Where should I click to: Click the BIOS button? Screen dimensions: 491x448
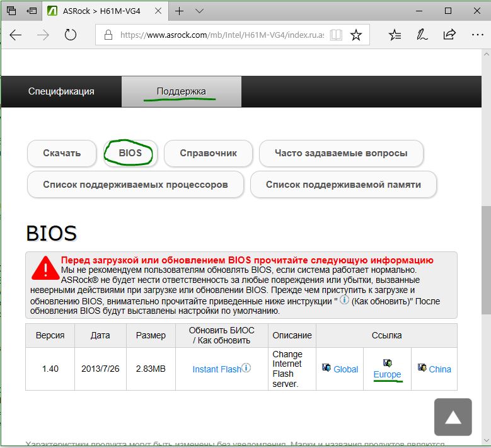coord(130,152)
